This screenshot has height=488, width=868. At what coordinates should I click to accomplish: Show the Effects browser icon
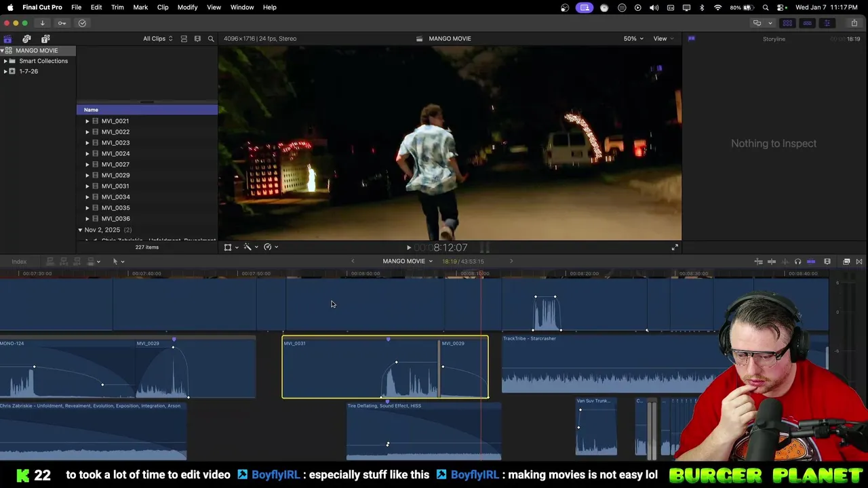(x=846, y=262)
